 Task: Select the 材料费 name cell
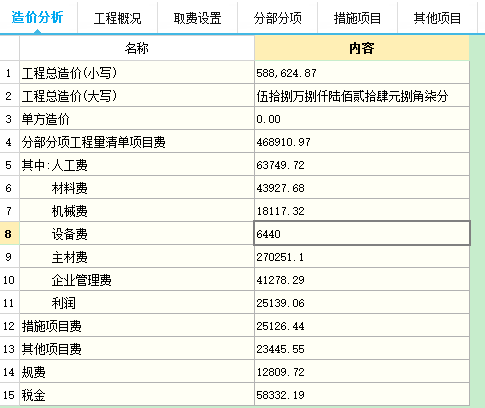[137, 188]
